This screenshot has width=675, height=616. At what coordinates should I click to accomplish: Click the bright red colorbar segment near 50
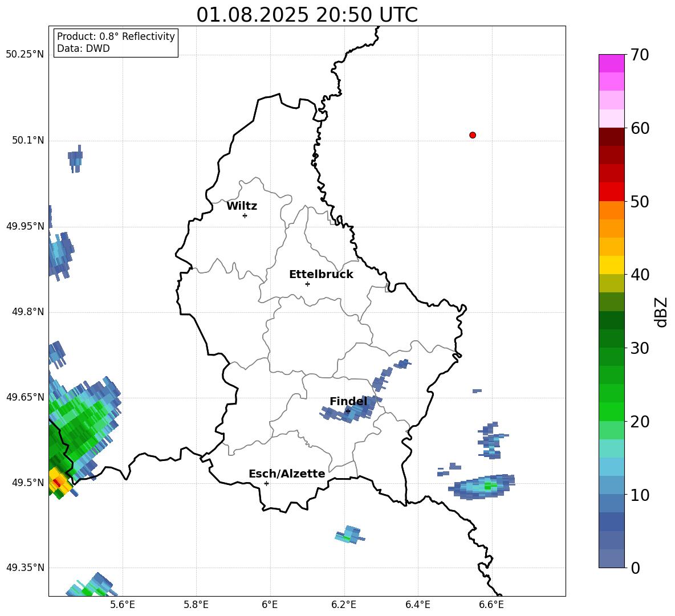point(612,191)
